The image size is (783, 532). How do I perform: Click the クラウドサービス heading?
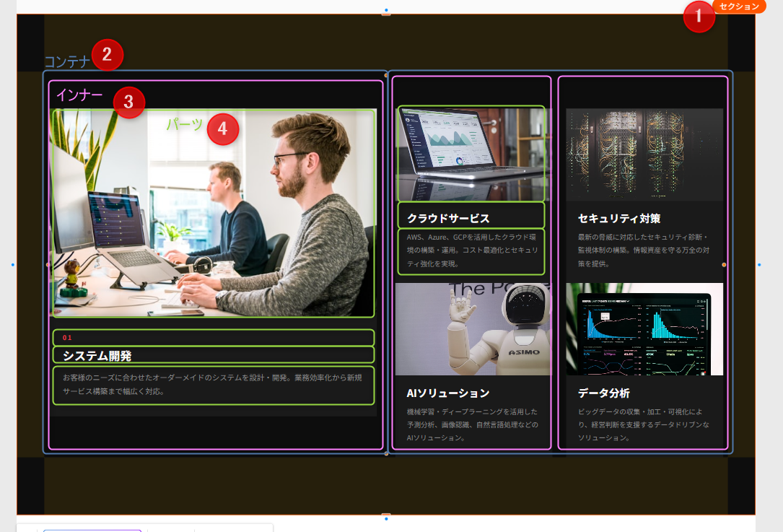pyautogui.click(x=448, y=218)
